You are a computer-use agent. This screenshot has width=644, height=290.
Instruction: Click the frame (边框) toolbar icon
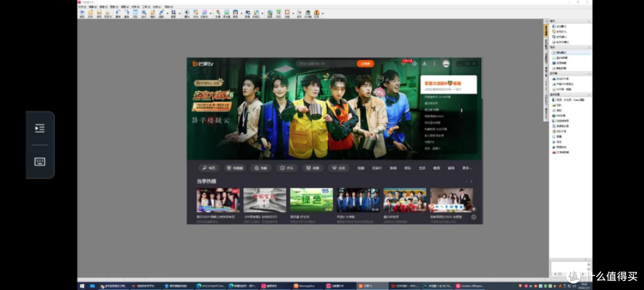click(287, 14)
